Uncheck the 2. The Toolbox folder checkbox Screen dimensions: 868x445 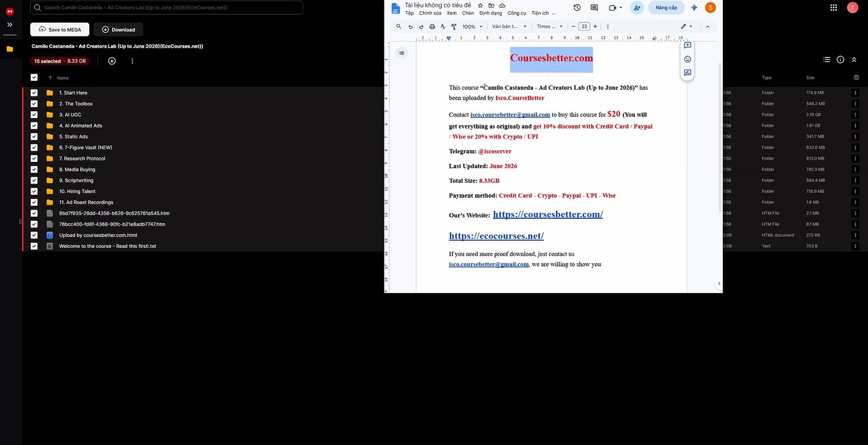click(x=34, y=104)
